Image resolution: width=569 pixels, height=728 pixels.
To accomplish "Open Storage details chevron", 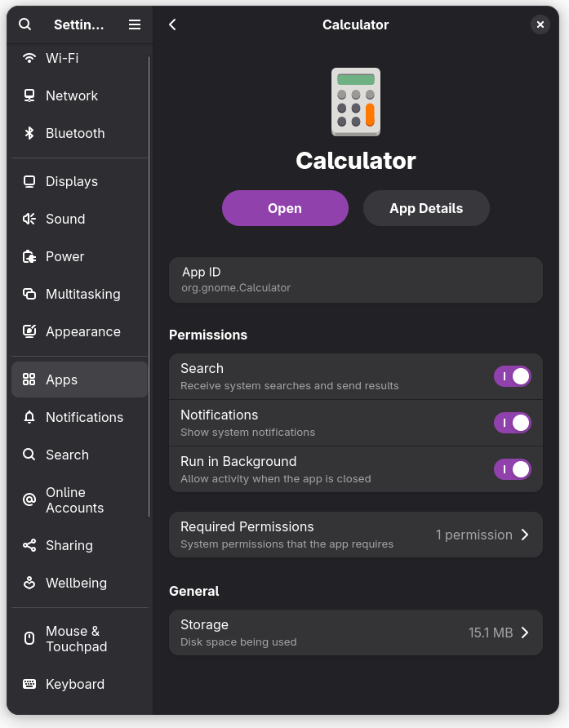I will point(525,633).
